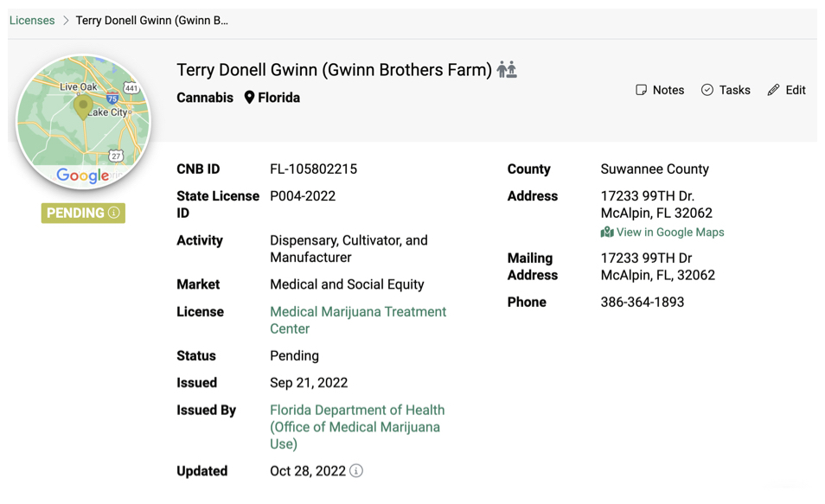Click the circular map thumbnail
The width and height of the screenshot is (825, 504).
pos(83,122)
